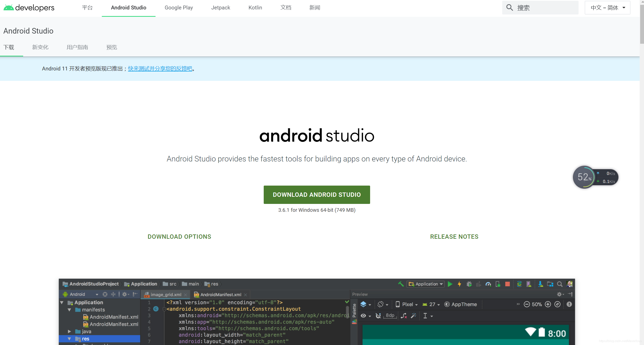Image resolution: width=644 pixels, height=345 pixels.
Task: Click the Gradle sync icon in screenshot
Action: click(519, 284)
